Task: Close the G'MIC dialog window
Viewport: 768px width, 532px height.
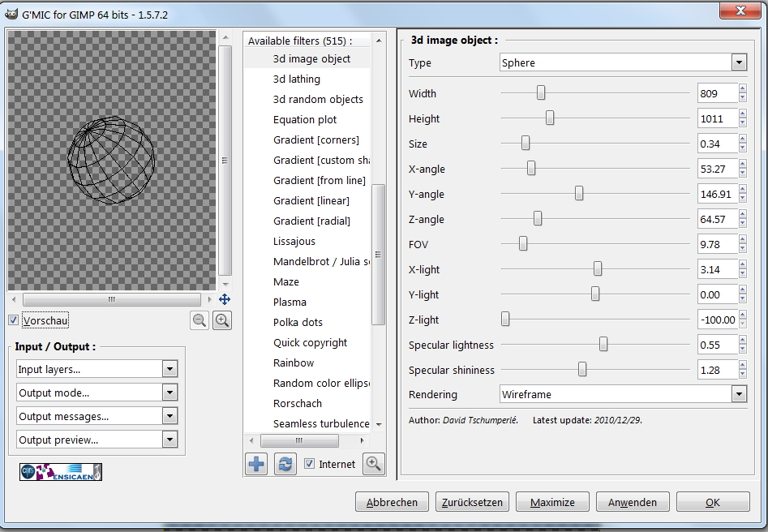Action: pyautogui.click(x=740, y=11)
